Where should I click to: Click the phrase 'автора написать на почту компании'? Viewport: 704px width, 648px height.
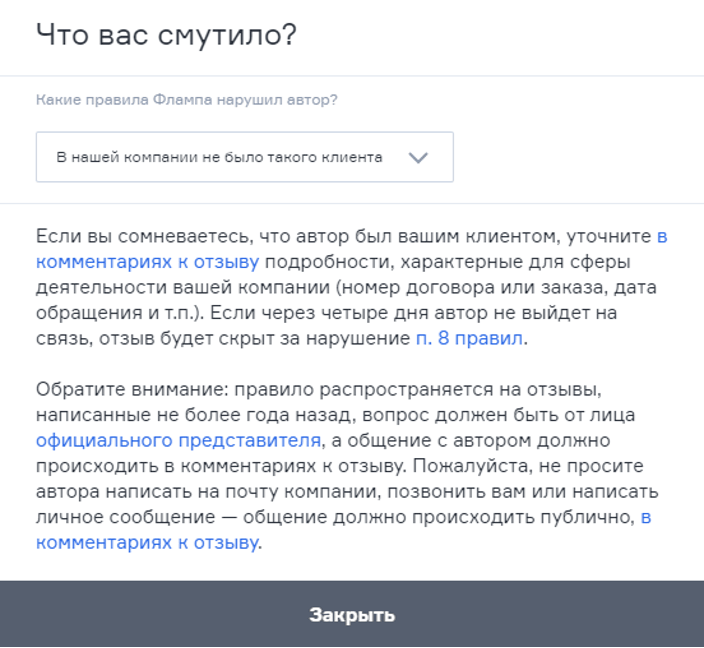point(202,491)
